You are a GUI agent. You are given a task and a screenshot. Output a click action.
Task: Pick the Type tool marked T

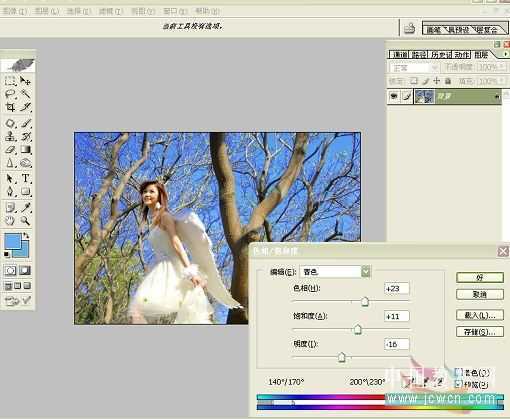pos(26,178)
